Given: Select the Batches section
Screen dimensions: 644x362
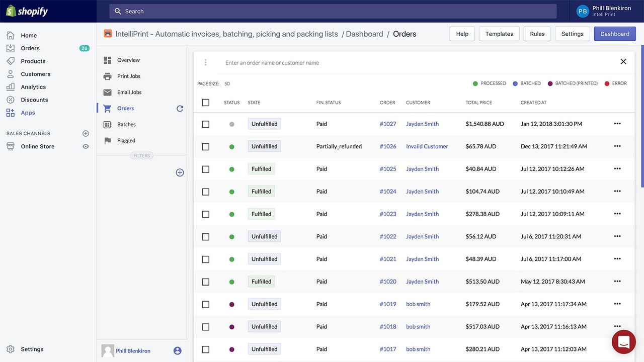Looking at the screenshot, I should 126,124.
